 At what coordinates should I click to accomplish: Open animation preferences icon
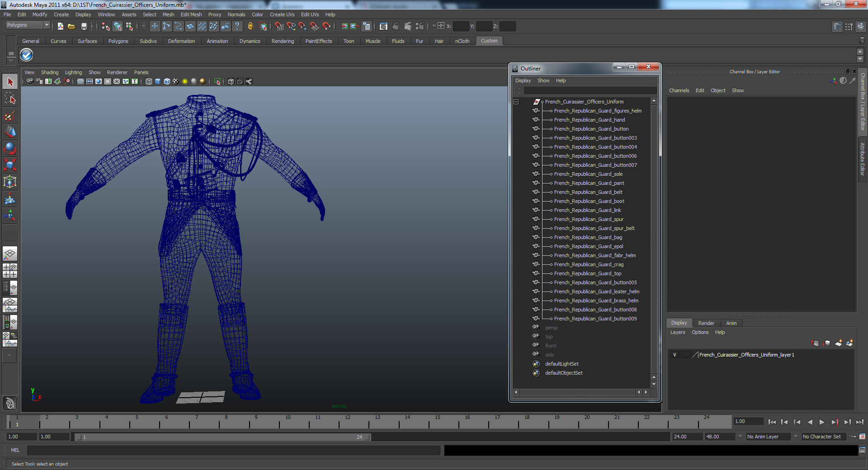[x=862, y=437]
